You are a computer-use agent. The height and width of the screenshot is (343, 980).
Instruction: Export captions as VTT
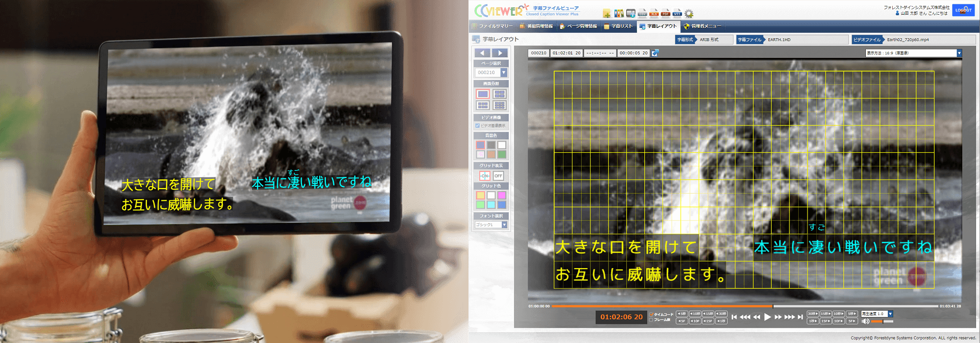point(677,13)
